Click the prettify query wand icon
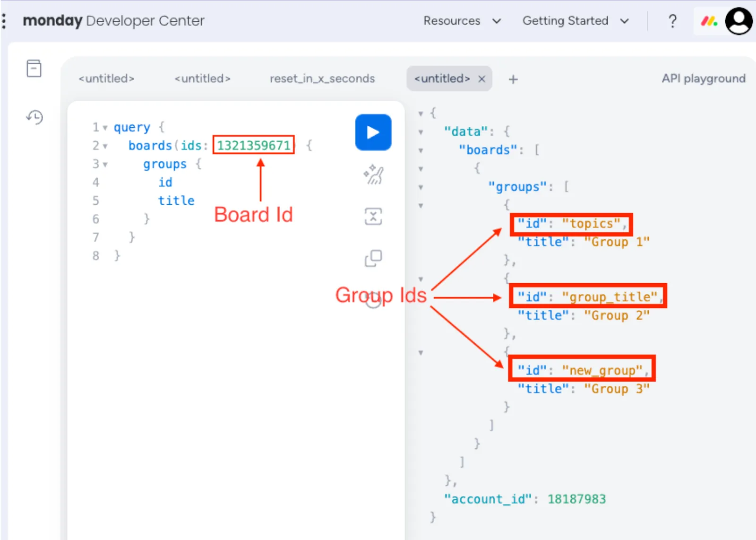This screenshot has height=540, width=756. [x=373, y=174]
